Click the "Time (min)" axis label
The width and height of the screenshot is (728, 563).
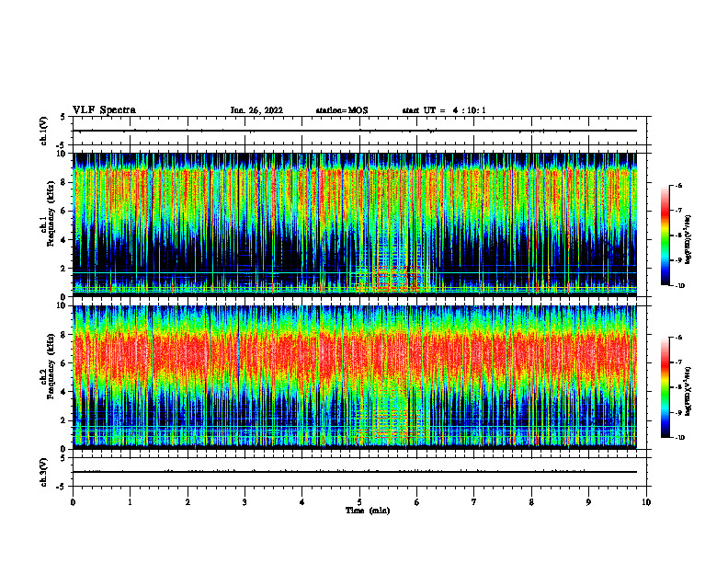[x=368, y=511]
